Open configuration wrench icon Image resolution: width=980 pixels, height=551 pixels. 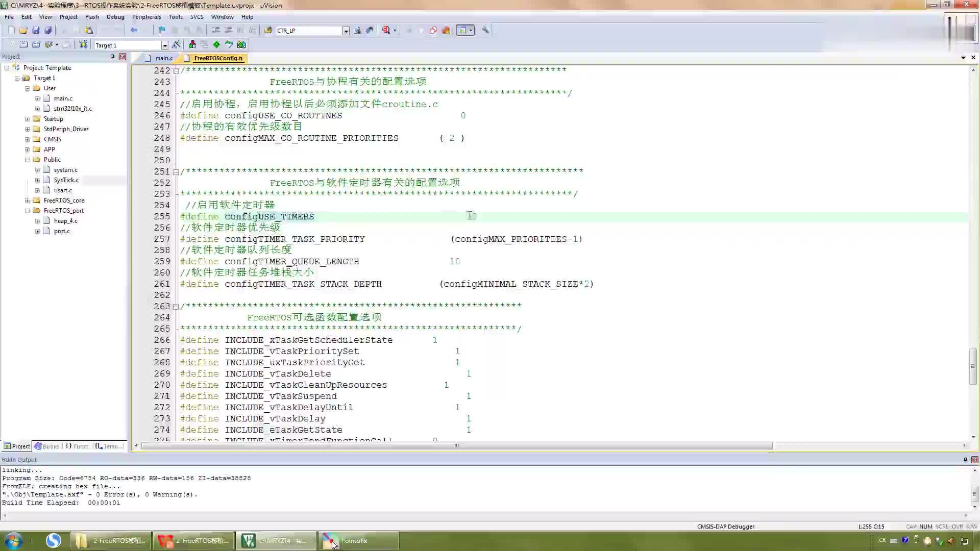pyautogui.click(x=485, y=31)
